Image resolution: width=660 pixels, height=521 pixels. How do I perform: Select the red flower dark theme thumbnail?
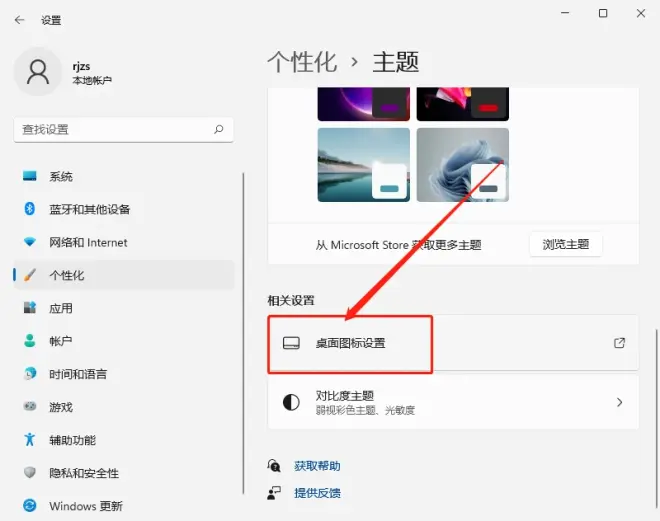pyautogui.click(x=463, y=104)
